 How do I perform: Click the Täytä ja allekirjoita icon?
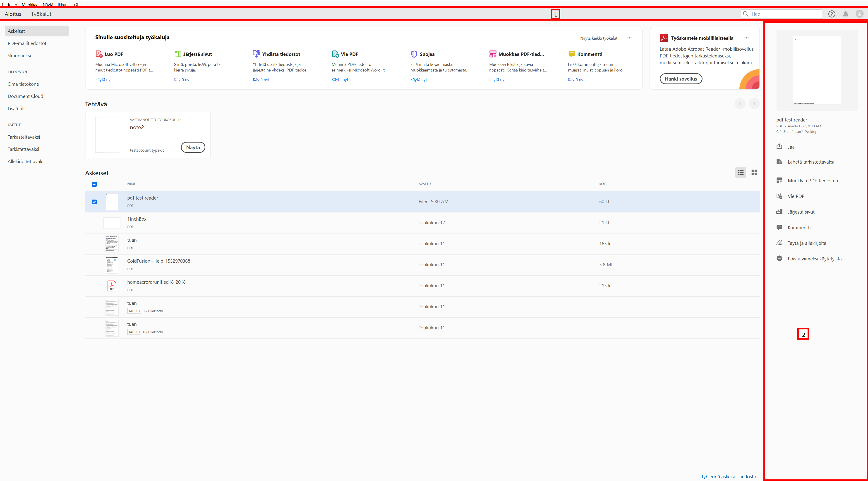[779, 243]
